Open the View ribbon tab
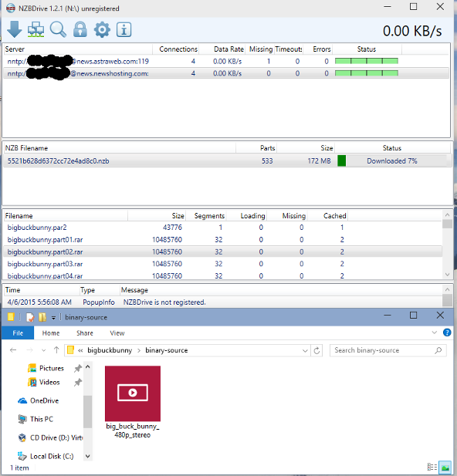The height and width of the screenshot is (476, 457). 117,333
